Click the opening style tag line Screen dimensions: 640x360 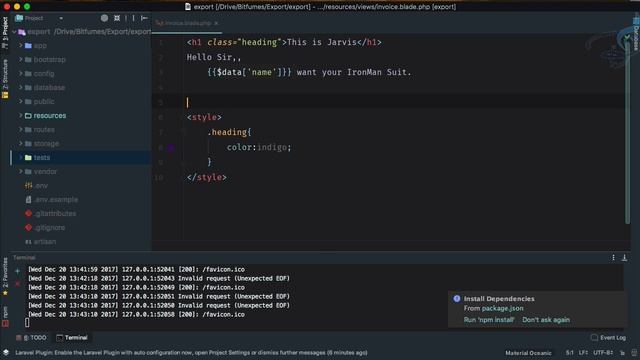(204, 118)
